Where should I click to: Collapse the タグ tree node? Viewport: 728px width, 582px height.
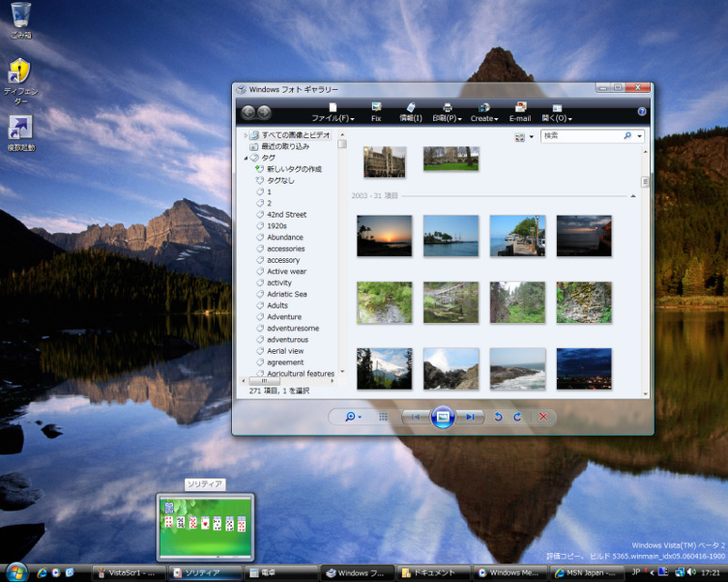[245, 158]
